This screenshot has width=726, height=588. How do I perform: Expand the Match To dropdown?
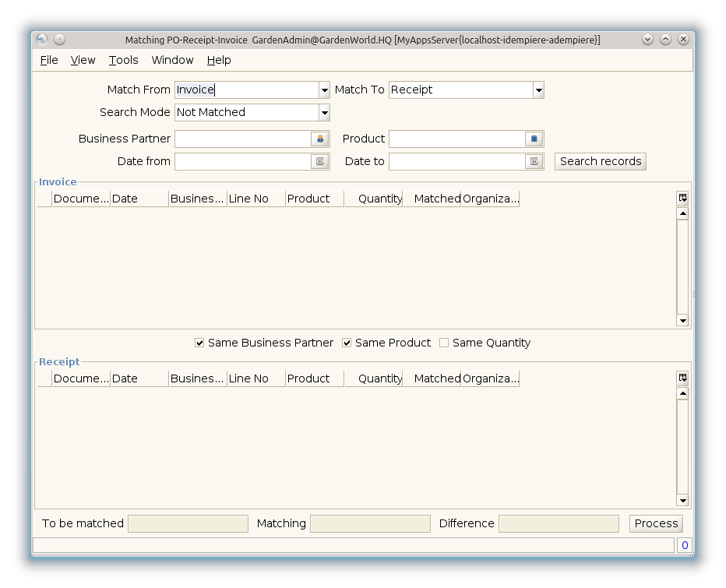click(537, 90)
